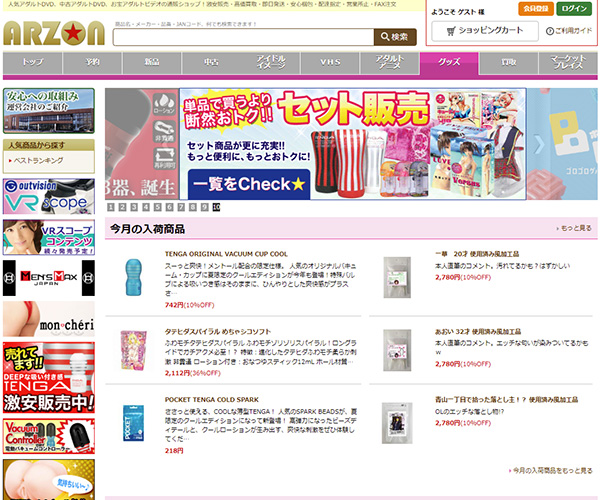Go to carousel slide 6

tap(170, 207)
